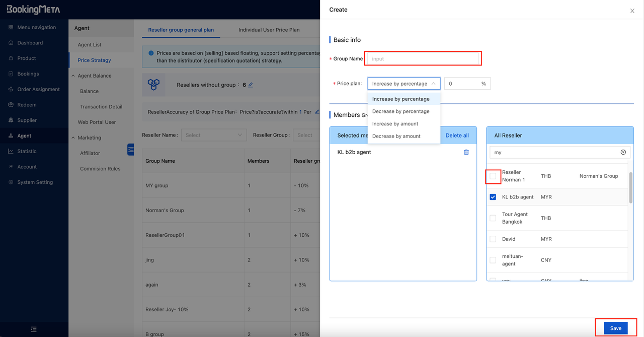Viewport: 644px width, 337px height.
Task: Click the blue floating panel toggle icon
Action: [131, 150]
